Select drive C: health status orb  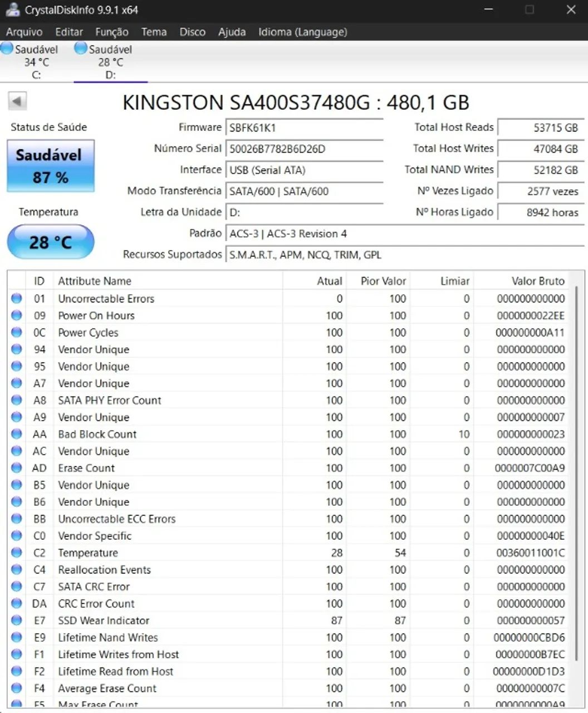[x=7, y=48]
